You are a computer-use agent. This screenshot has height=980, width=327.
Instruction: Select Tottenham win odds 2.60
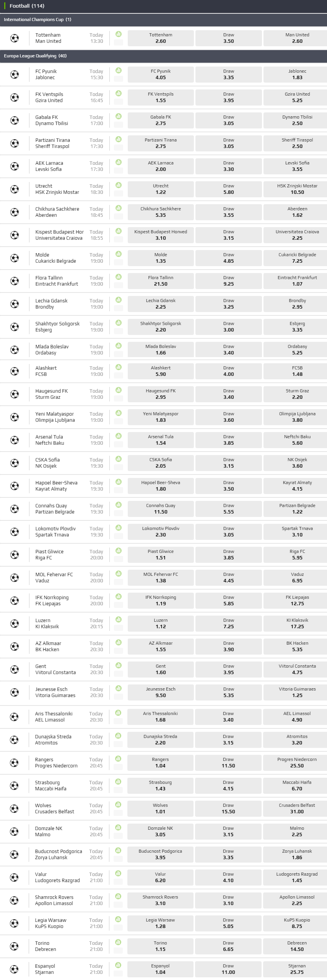(161, 38)
